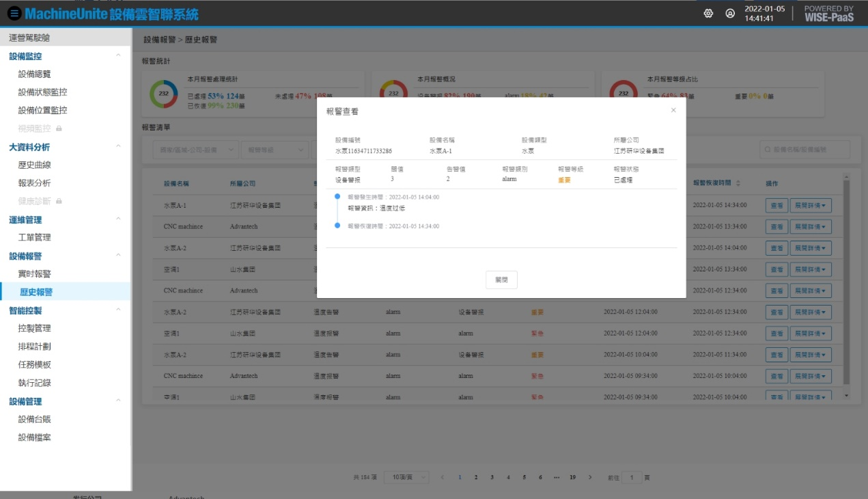Click the lock icon next to 健康診斷
The width and height of the screenshot is (868, 499).
[x=59, y=202]
